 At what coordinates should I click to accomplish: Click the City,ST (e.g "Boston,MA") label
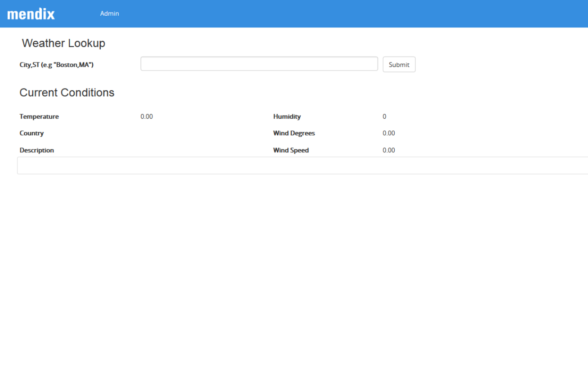pos(57,65)
